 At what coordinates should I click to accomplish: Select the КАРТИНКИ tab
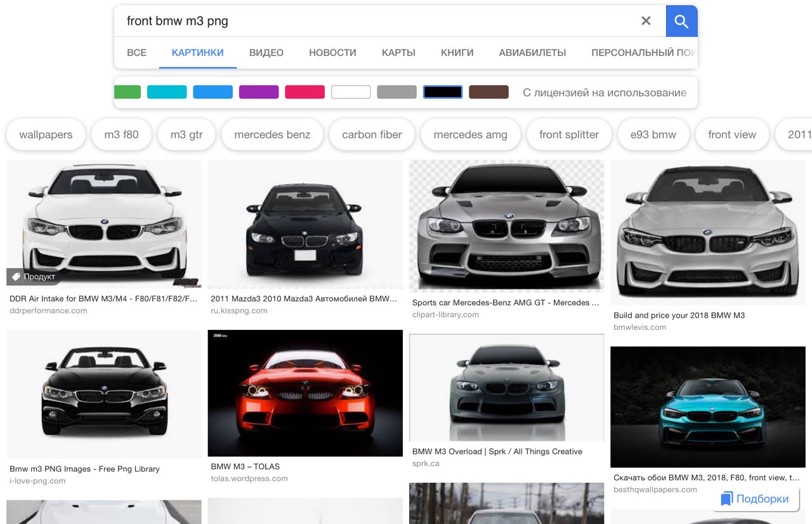point(197,53)
